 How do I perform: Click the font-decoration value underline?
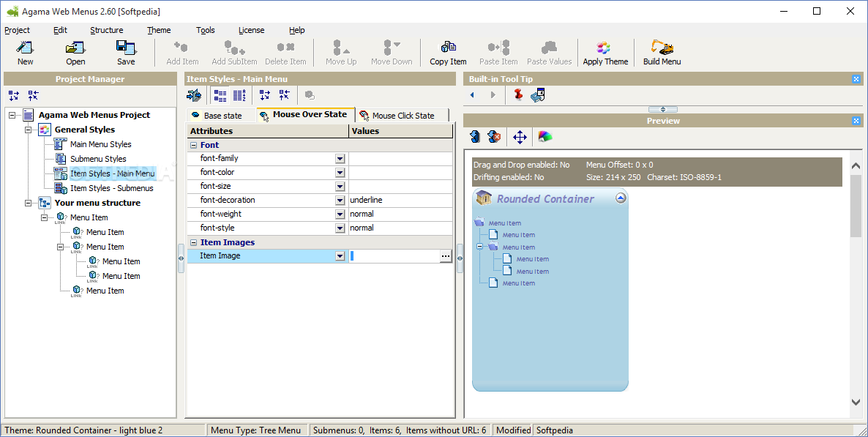pos(366,200)
